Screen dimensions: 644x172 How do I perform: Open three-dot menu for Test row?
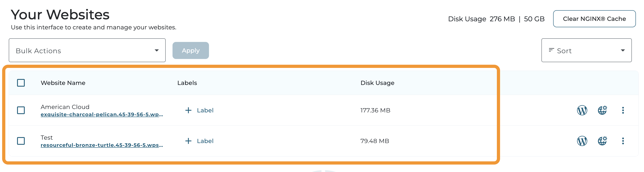(623, 141)
